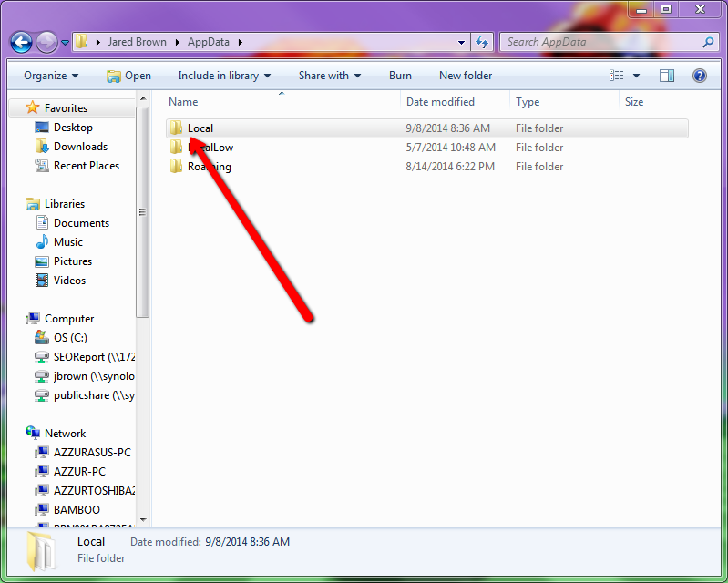This screenshot has height=583, width=728.
Task: Open the Share with menu
Action: pyautogui.click(x=330, y=76)
